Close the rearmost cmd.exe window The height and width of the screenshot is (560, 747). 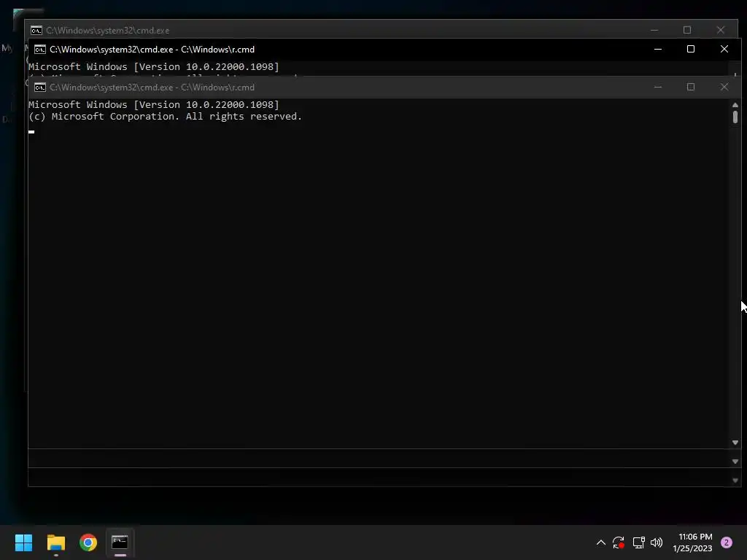720,30
